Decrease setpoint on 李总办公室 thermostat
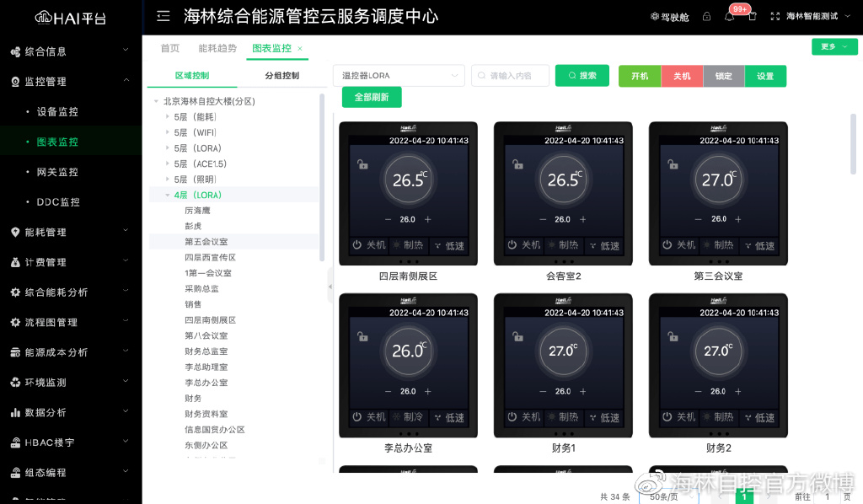Image resolution: width=863 pixels, height=504 pixels. (388, 391)
